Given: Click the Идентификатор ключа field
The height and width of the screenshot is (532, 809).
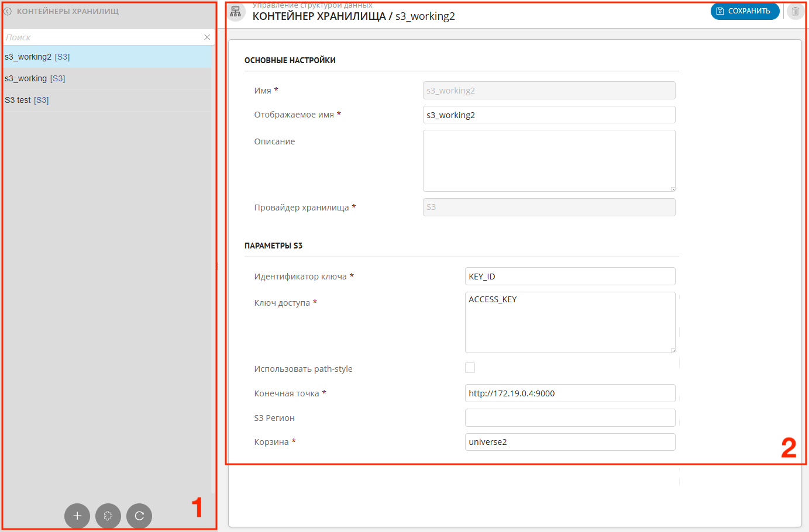Looking at the screenshot, I should 569,277.
